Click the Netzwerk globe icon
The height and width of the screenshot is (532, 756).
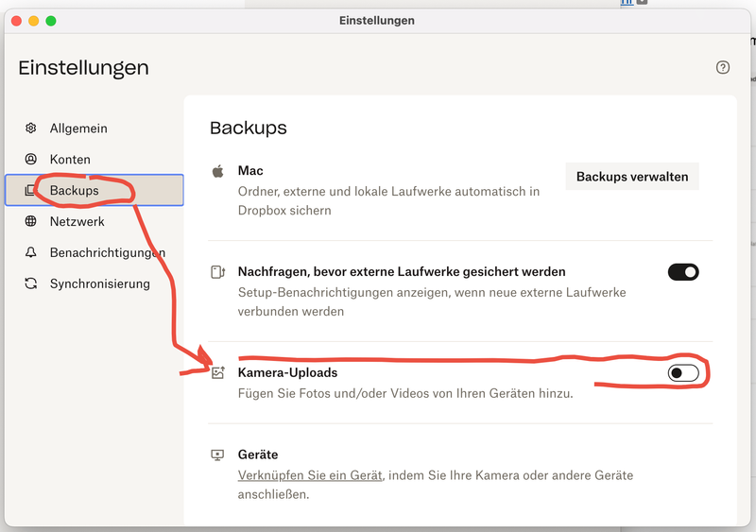[x=31, y=222]
